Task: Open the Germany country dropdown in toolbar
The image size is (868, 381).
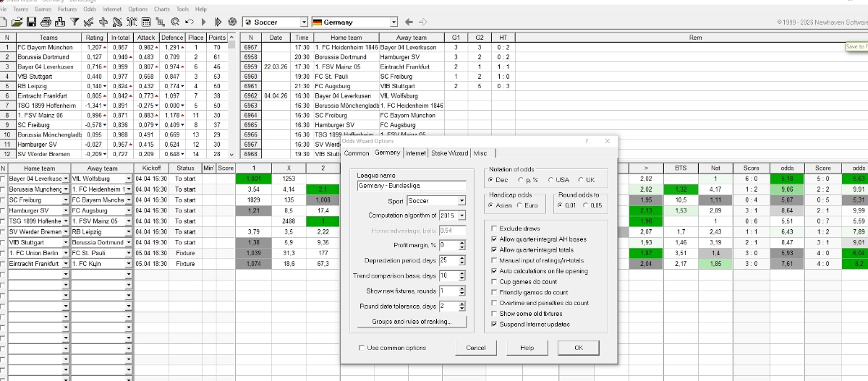Action: click(x=393, y=22)
